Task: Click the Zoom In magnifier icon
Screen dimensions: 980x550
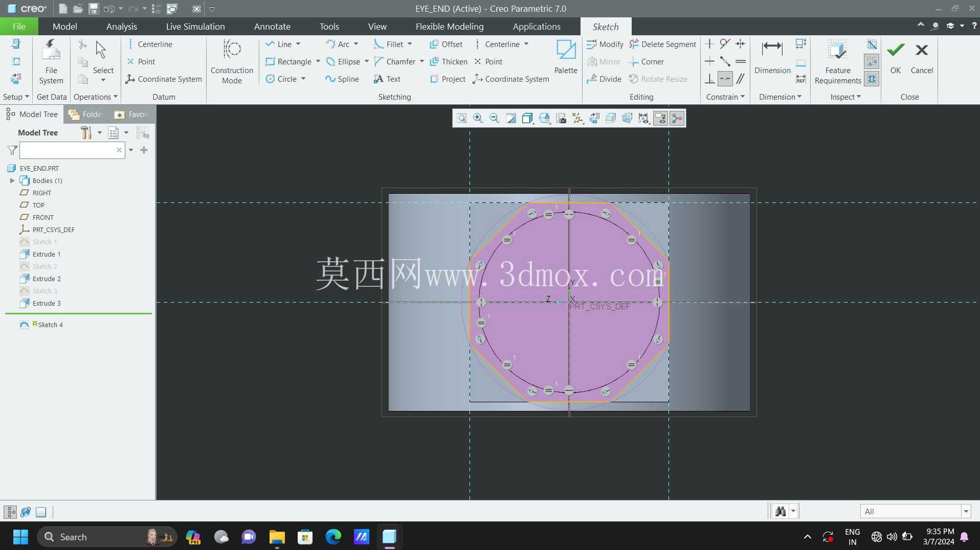Action: click(x=478, y=119)
